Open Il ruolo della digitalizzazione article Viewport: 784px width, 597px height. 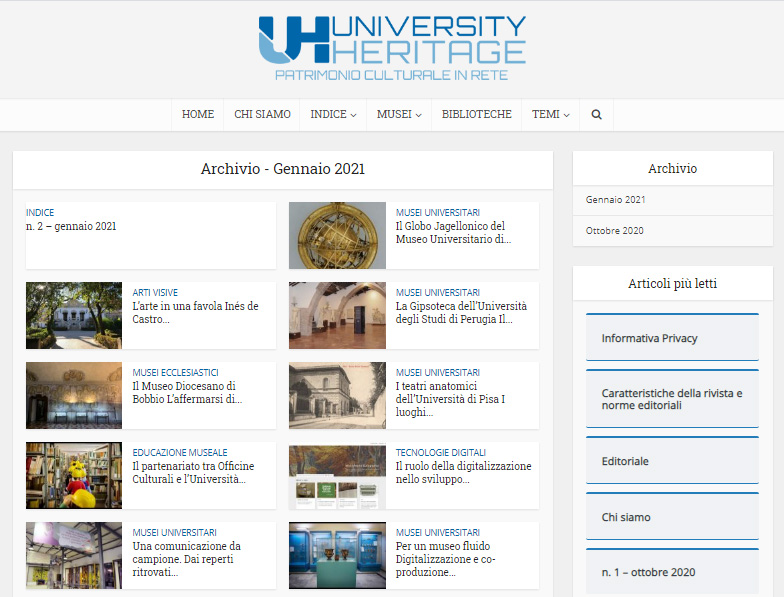464,472
